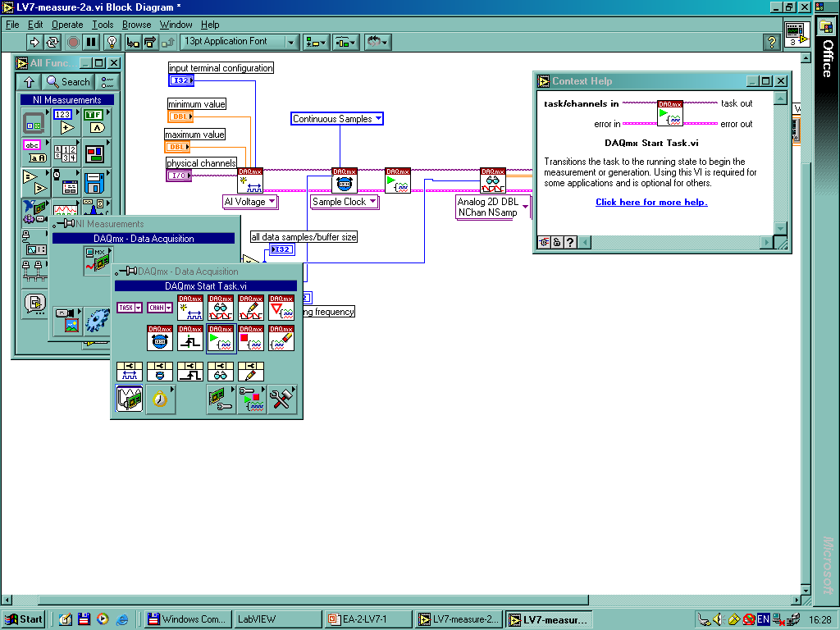840x630 pixels.
Task: Toggle Highlight Execution light bulb
Action: coord(112,42)
